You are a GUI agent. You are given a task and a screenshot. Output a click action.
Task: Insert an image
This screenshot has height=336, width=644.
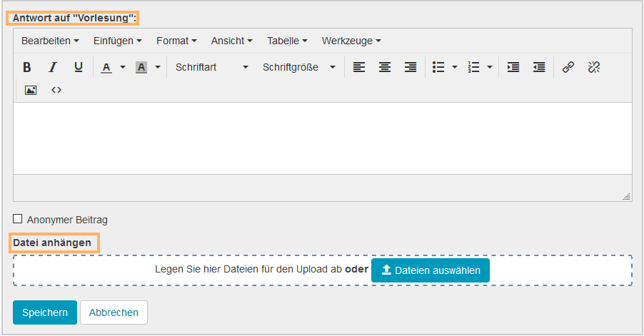[x=31, y=90]
